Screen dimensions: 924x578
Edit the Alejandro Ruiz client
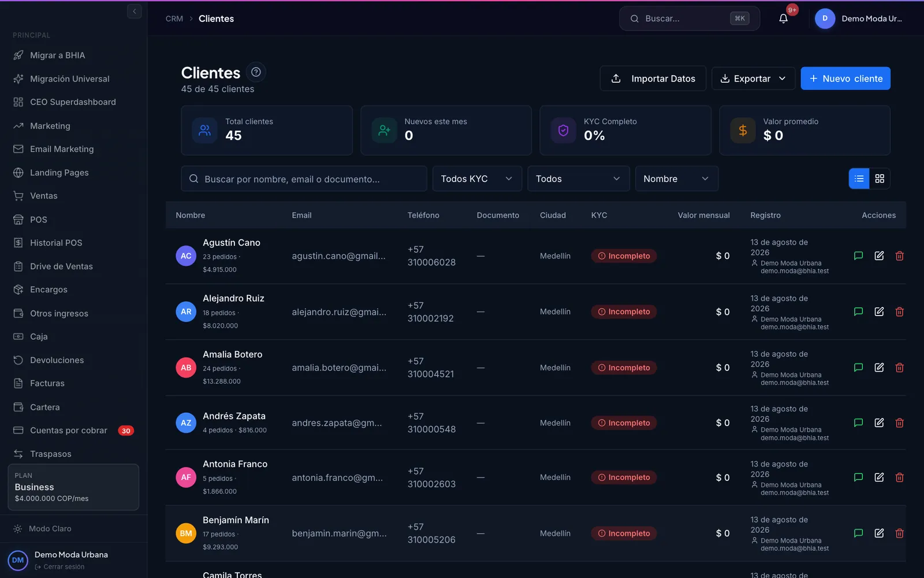click(879, 312)
